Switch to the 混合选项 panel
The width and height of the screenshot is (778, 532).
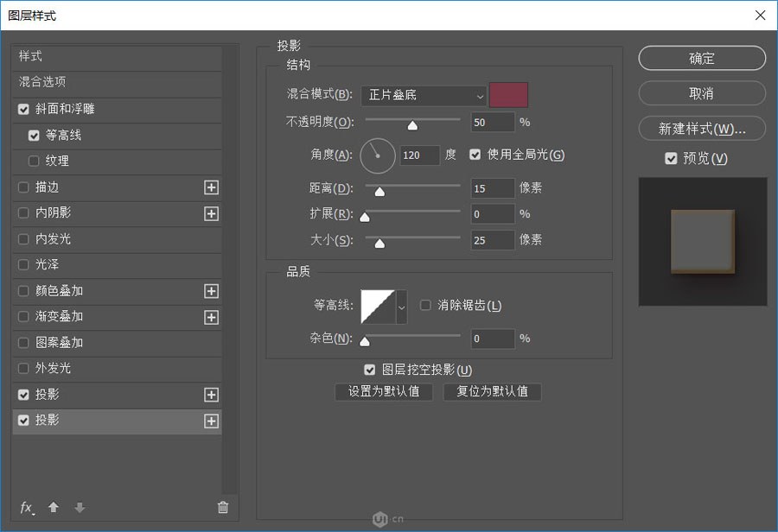(x=43, y=84)
